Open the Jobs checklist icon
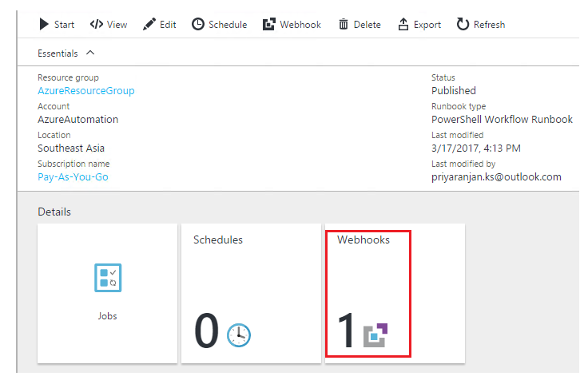The width and height of the screenshot is (588, 388). 108,278
